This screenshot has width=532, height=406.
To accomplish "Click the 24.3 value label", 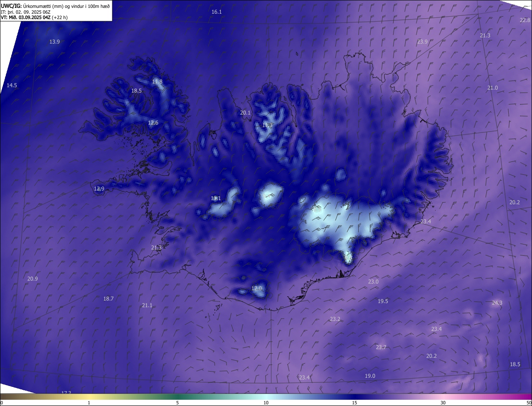I will tap(497, 303).
